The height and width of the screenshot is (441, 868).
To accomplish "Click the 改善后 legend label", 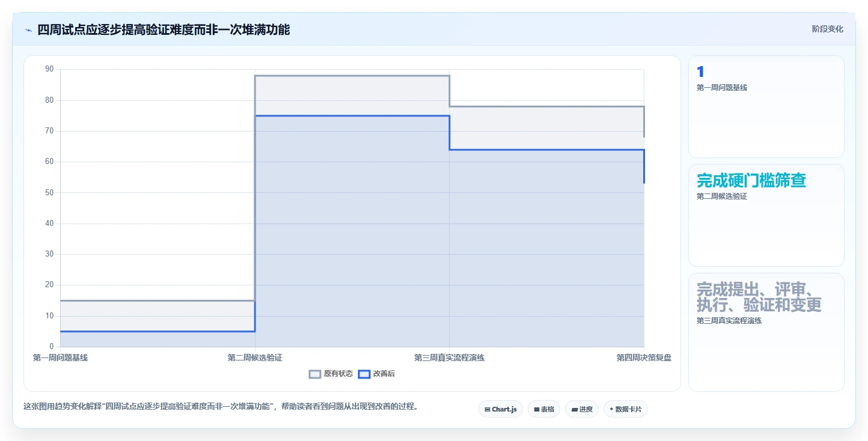I will (x=384, y=374).
